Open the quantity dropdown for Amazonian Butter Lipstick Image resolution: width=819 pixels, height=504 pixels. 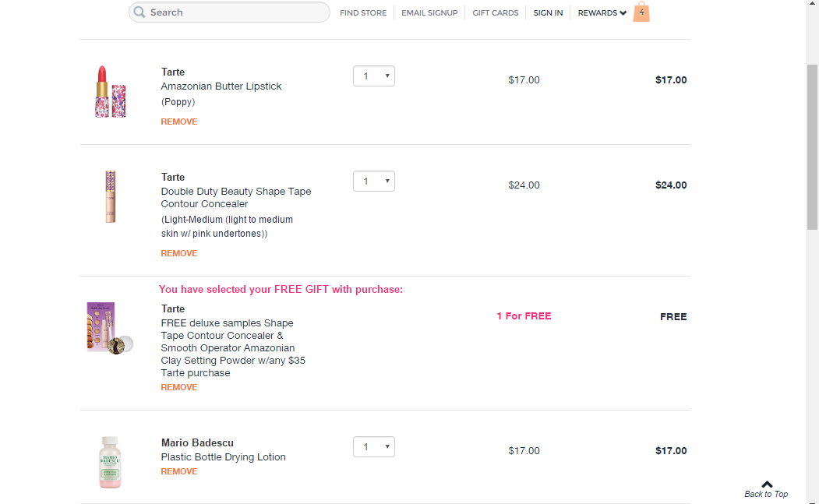[374, 76]
